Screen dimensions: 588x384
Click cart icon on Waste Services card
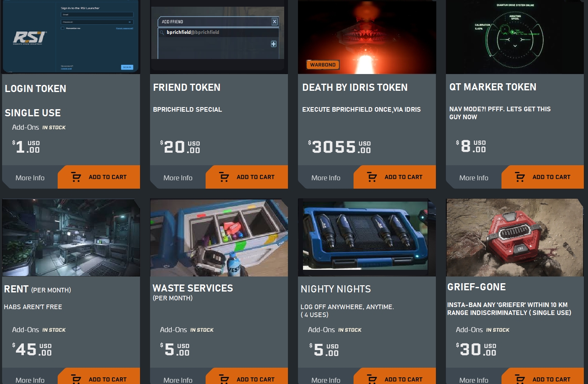[224, 379]
